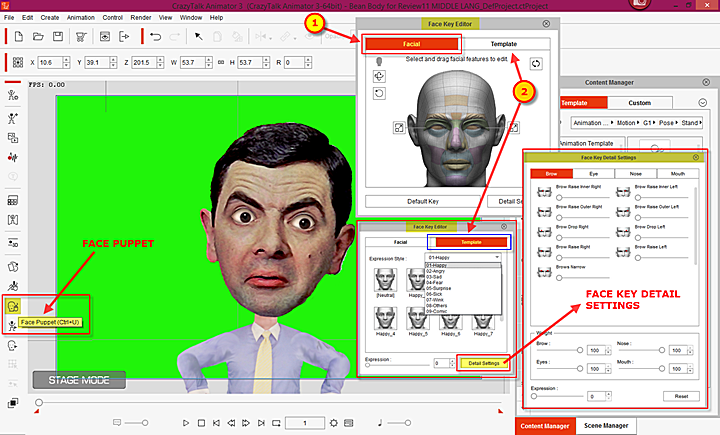Image resolution: width=720 pixels, height=435 pixels.
Task: Open the Custom tab in Content Manager
Action: pyautogui.click(x=640, y=103)
